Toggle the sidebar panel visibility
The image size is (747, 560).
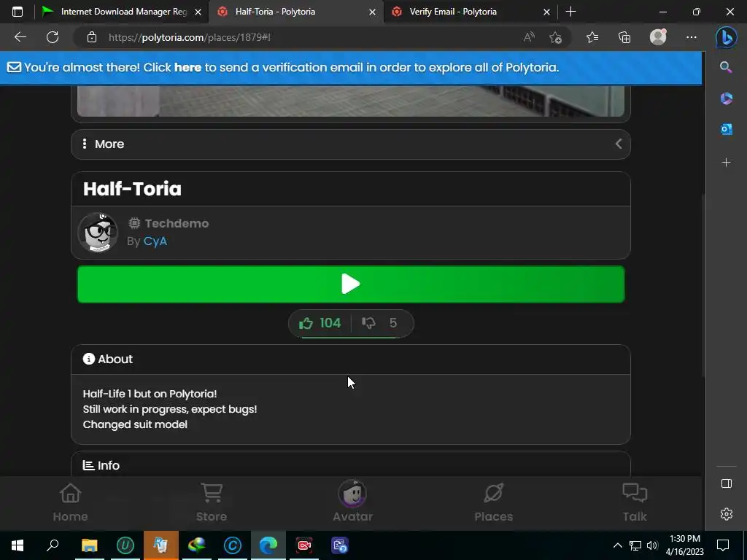[x=726, y=483]
